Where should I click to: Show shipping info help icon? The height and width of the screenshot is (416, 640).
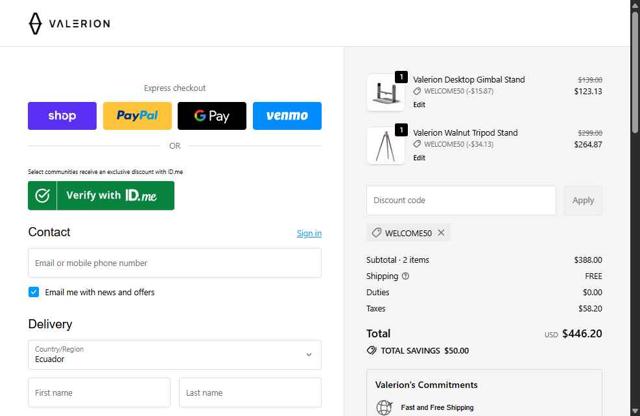[406, 276]
